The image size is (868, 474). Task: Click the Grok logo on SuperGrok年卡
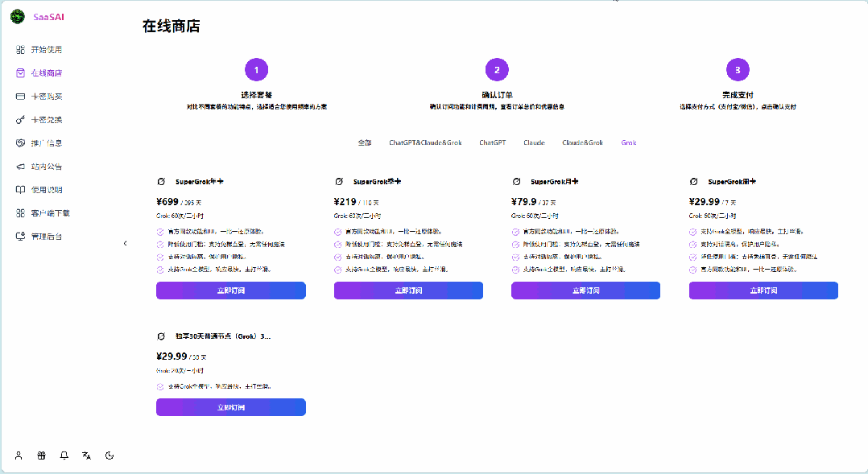coord(161,181)
